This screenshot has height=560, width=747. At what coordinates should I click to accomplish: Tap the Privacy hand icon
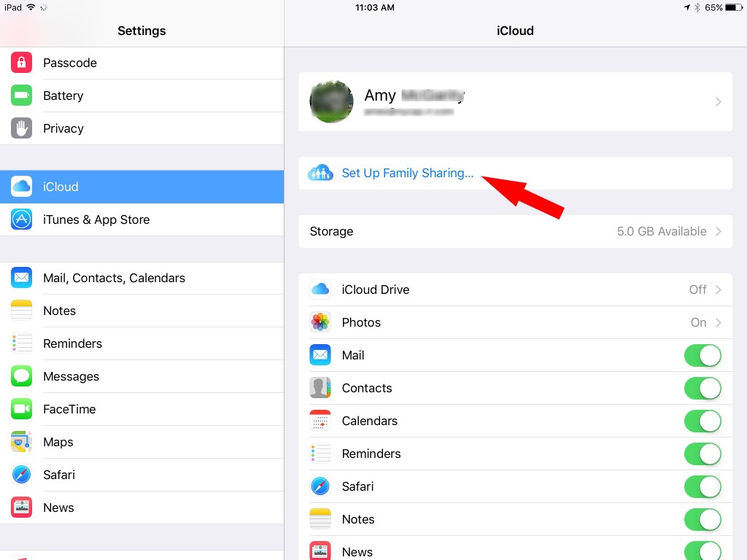click(21, 128)
